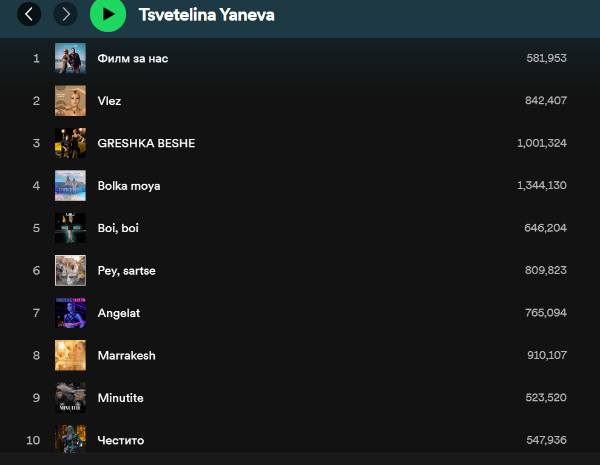Click the Marrakesh album thumbnail
The width and height of the screenshot is (600, 465).
(70, 355)
